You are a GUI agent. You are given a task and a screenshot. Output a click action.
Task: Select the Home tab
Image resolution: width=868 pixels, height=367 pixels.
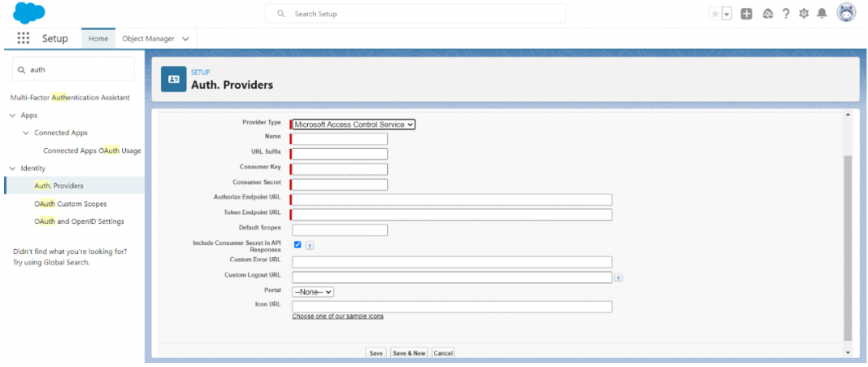point(98,38)
